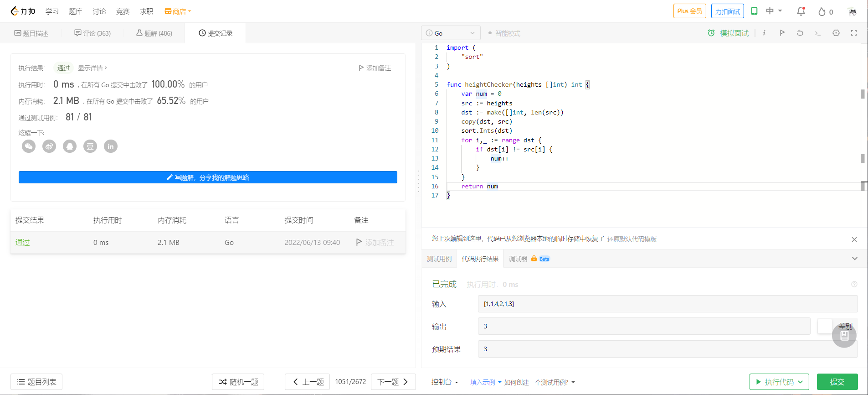Click the green 提交 submit button
This screenshot has height=395, width=868.
837,382
